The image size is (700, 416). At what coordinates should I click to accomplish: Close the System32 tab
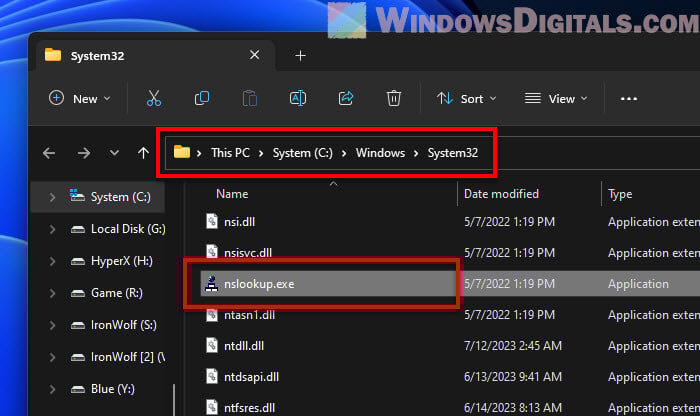tap(254, 55)
